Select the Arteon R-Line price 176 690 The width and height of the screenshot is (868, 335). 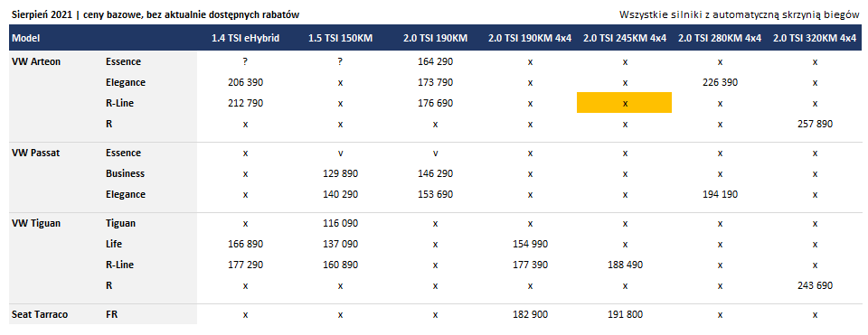coord(435,103)
